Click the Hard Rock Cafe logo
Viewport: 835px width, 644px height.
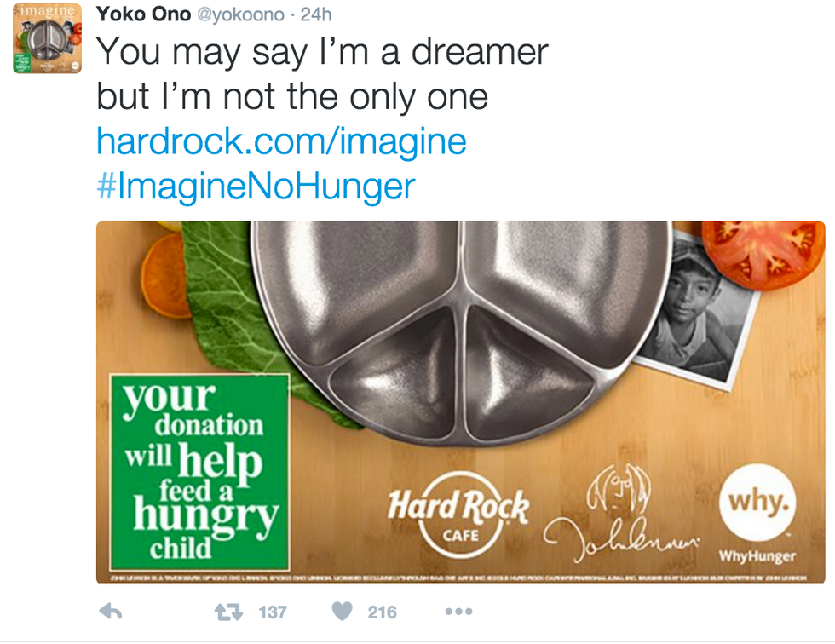[459, 515]
